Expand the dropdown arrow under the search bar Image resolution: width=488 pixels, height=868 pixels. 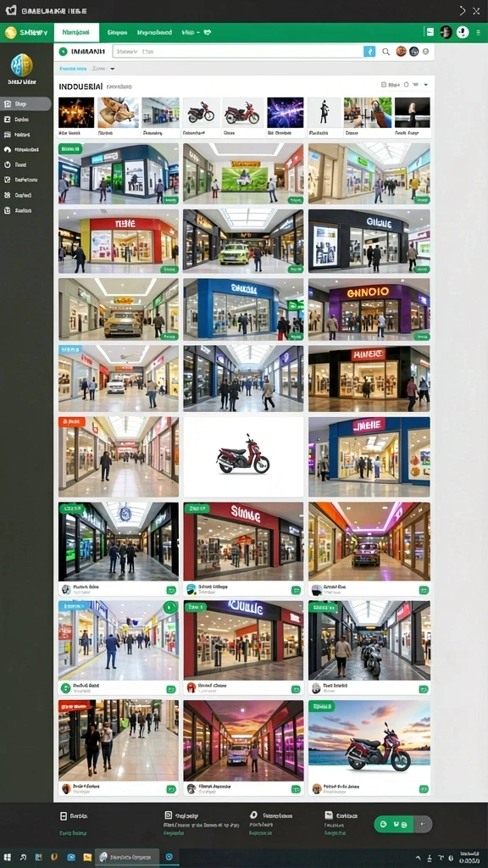[x=113, y=69]
